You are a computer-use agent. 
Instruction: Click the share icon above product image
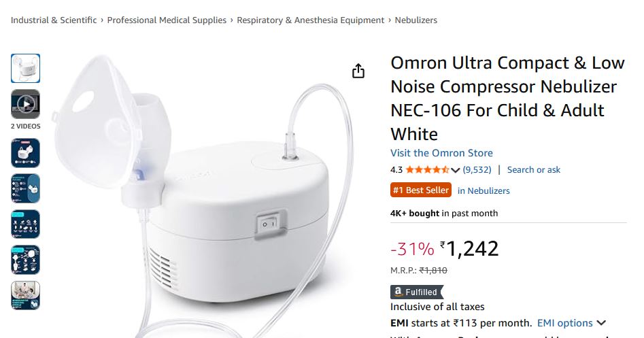tap(358, 71)
